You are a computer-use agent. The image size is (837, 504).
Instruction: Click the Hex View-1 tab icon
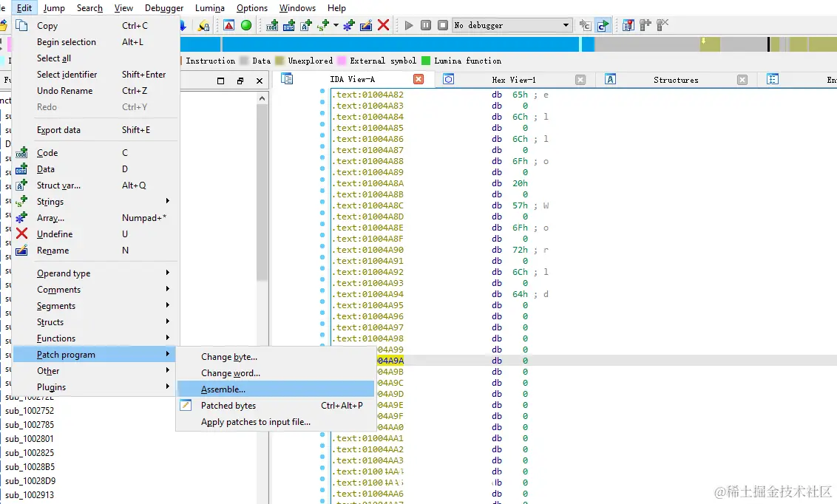449,80
